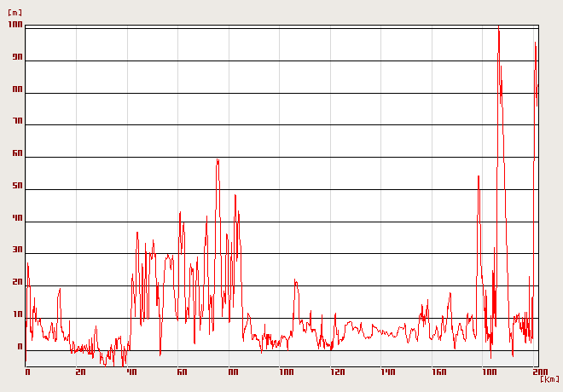Click the 70 elevation axis label

tap(17, 122)
